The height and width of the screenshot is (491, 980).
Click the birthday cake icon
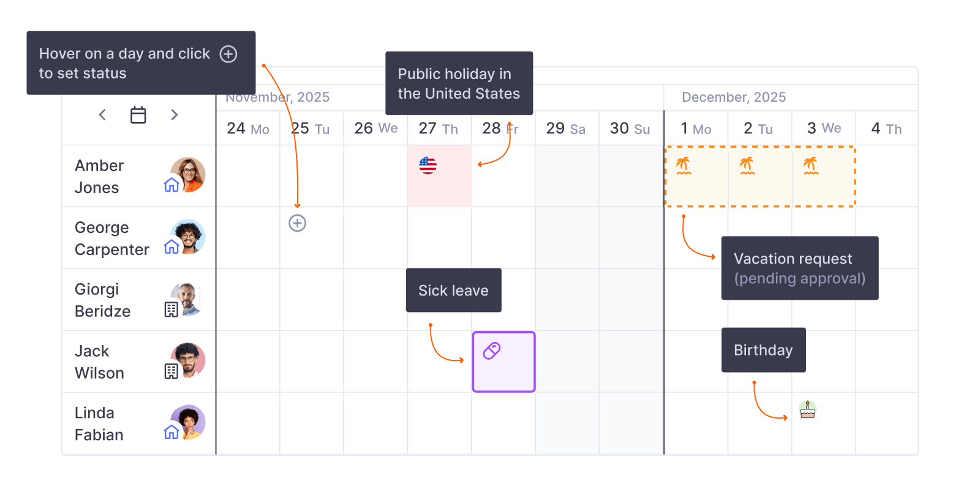(x=808, y=409)
